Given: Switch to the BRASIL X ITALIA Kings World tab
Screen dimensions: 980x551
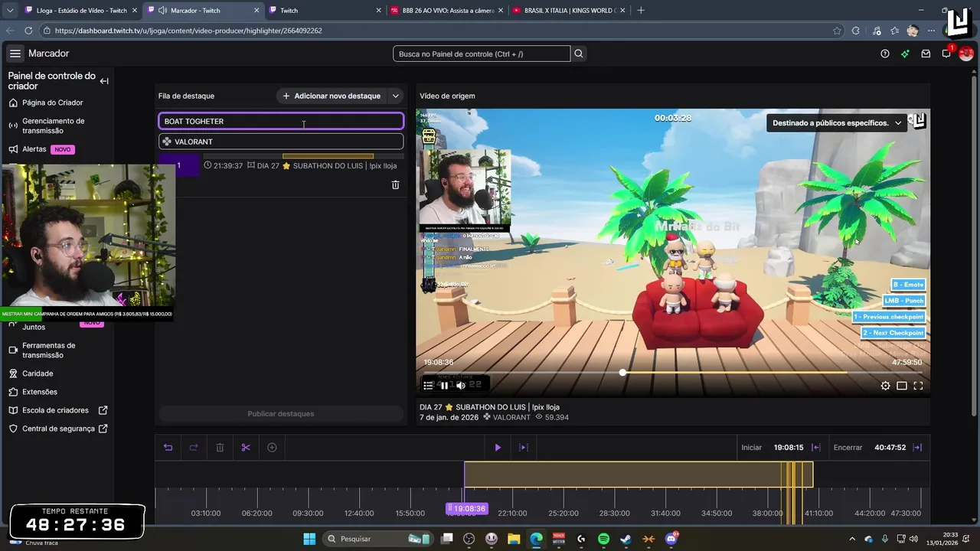Looking at the screenshot, I should click(568, 10).
